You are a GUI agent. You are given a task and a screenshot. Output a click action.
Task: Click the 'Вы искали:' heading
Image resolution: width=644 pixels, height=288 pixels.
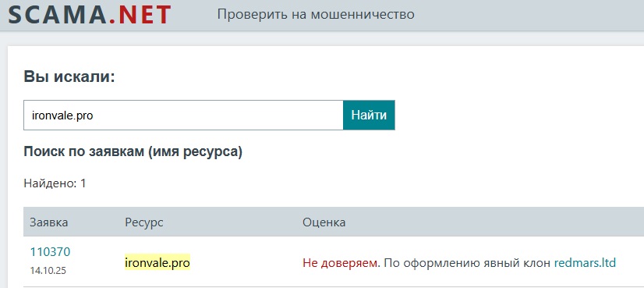click(x=69, y=77)
